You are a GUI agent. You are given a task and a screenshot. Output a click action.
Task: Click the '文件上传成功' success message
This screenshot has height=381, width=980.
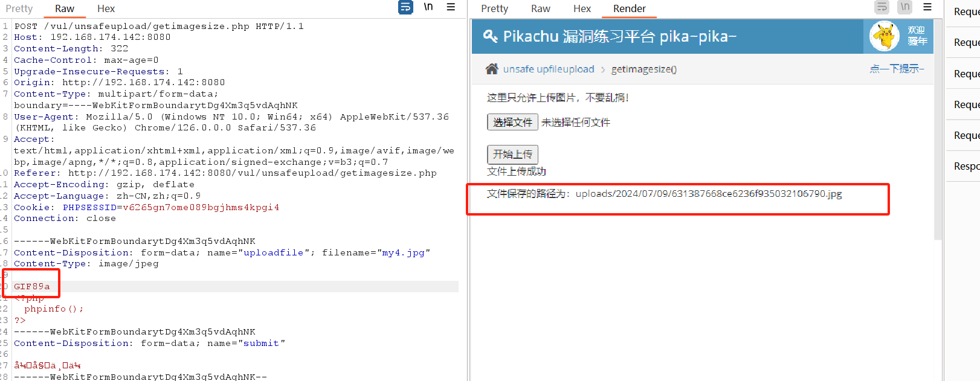517,171
